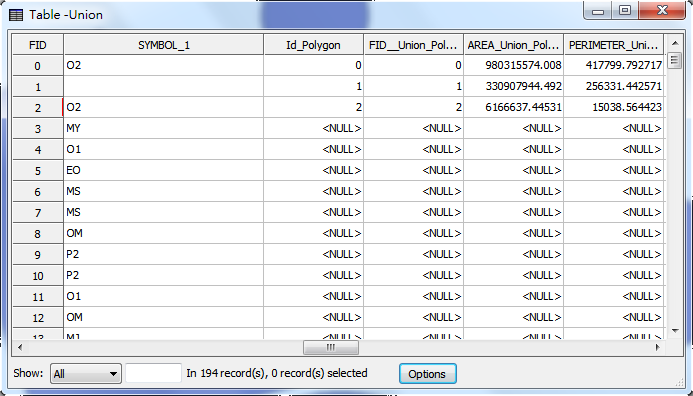This screenshot has height=396, width=693.
Task: Click area value 330907944.492
Action: click(x=514, y=87)
